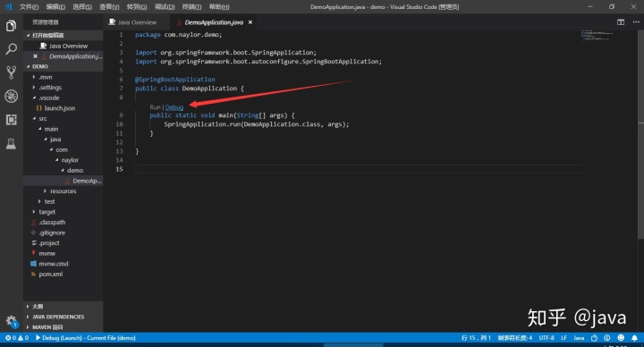This screenshot has width=644, height=347.
Task: Click the notification bell in status bar
Action: coord(634,338)
